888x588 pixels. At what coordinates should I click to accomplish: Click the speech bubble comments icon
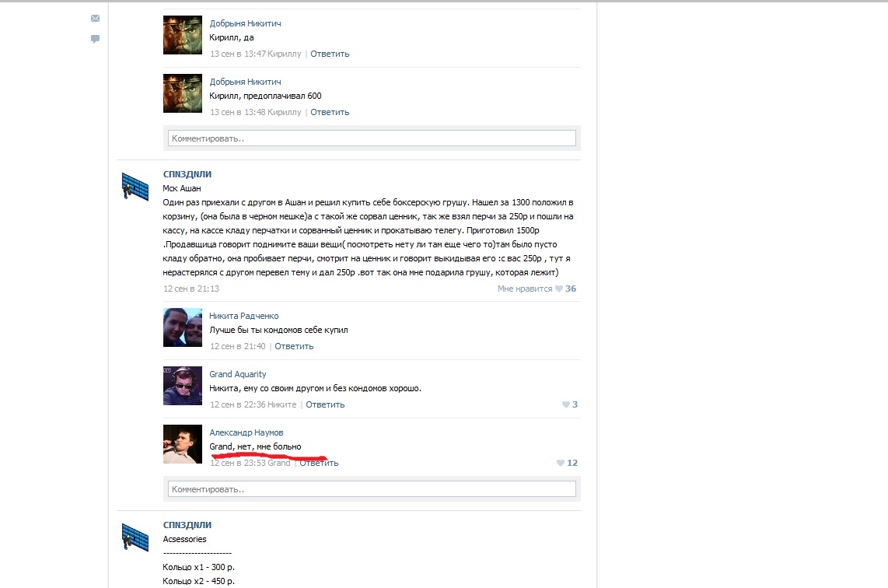pyautogui.click(x=95, y=39)
